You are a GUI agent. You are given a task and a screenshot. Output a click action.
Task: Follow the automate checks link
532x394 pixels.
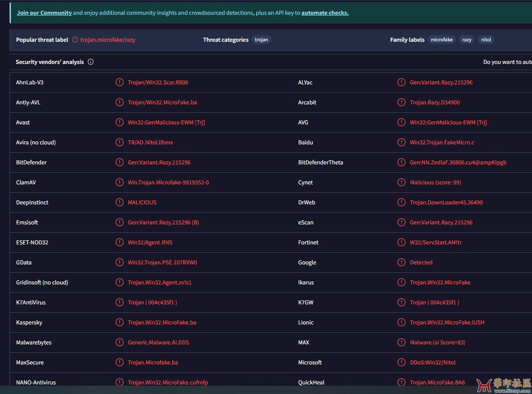tap(325, 13)
